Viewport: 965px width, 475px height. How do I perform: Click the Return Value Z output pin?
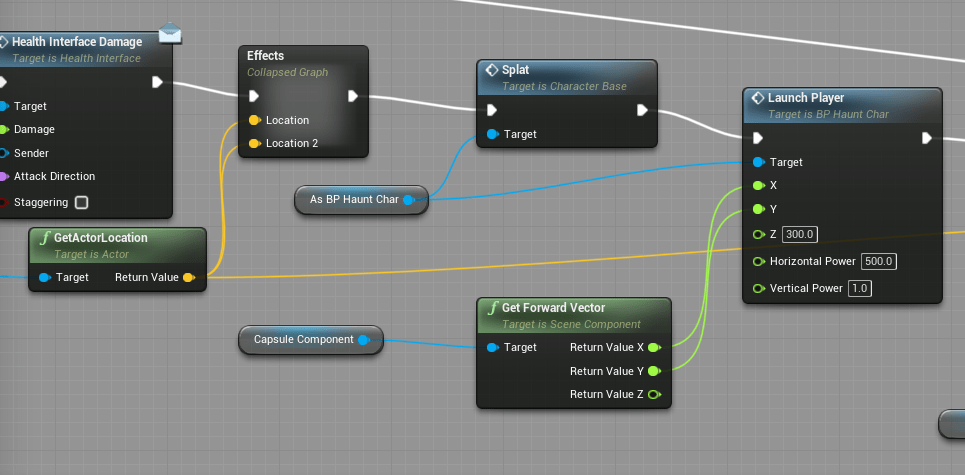654,394
